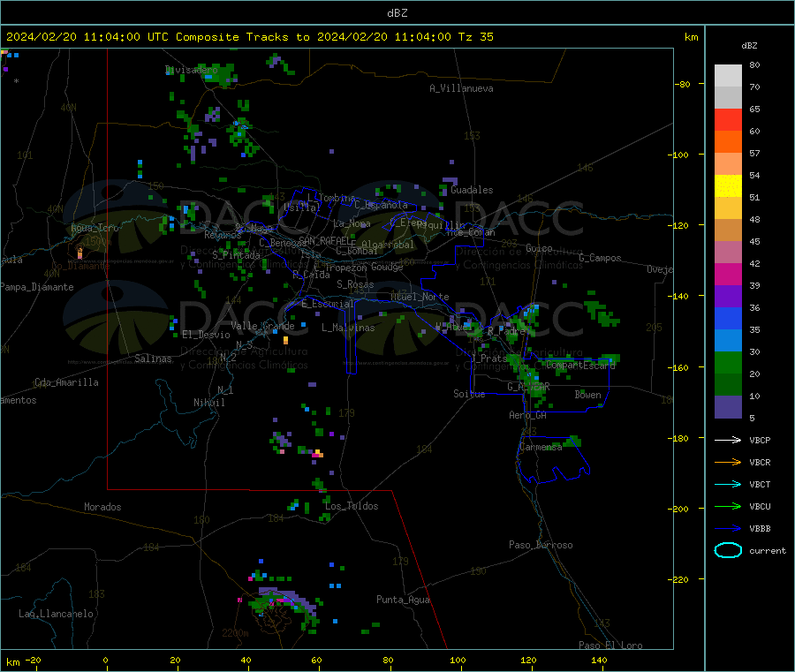
Task: Click the Paso_El_Loro map label
Action: click(610, 646)
